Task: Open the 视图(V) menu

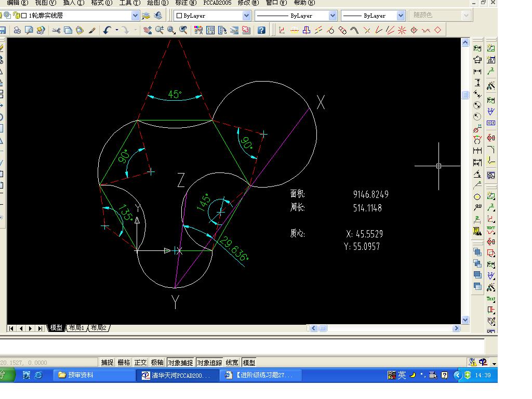Action: click(x=46, y=3)
